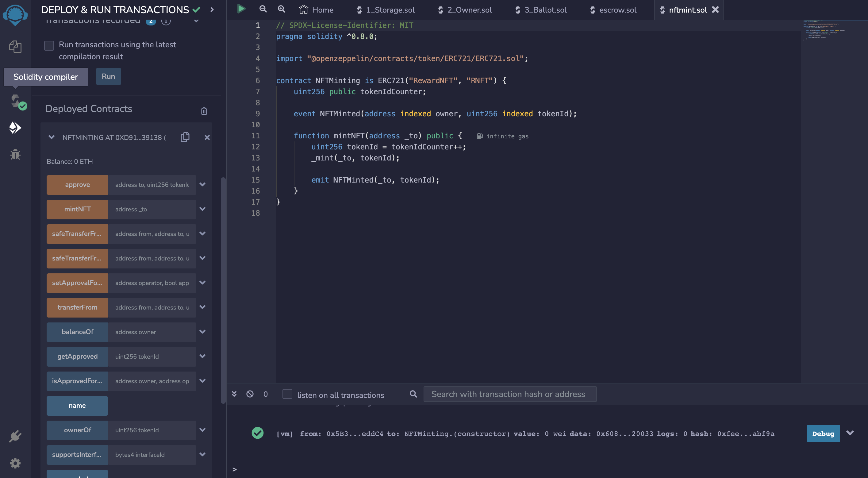Copy the NFTMINTING contract address
This screenshot has width=868, height=478.
(185, 137)
